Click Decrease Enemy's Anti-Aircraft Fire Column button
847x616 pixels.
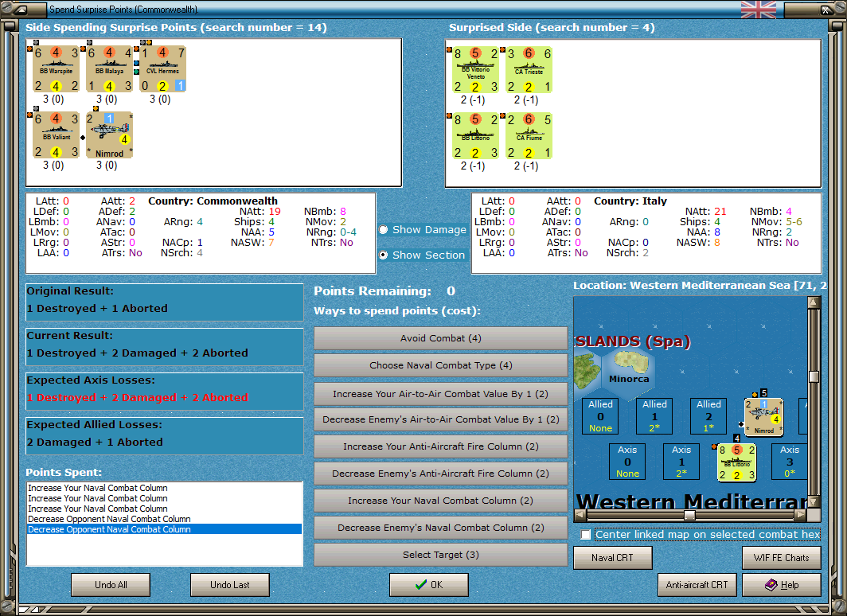(441, 474)
